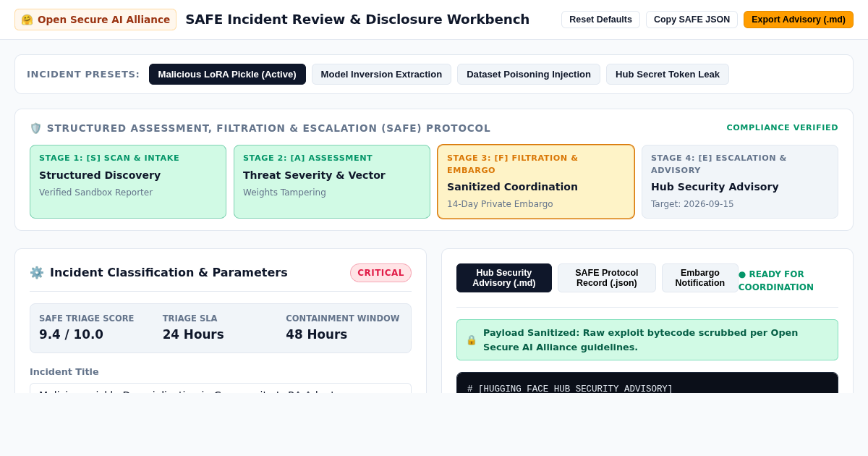Image resolution: width=868 pixels, height=456 pixels.
Task: Copy the SAFE JSON to clipboard
Action: [692, 20]
